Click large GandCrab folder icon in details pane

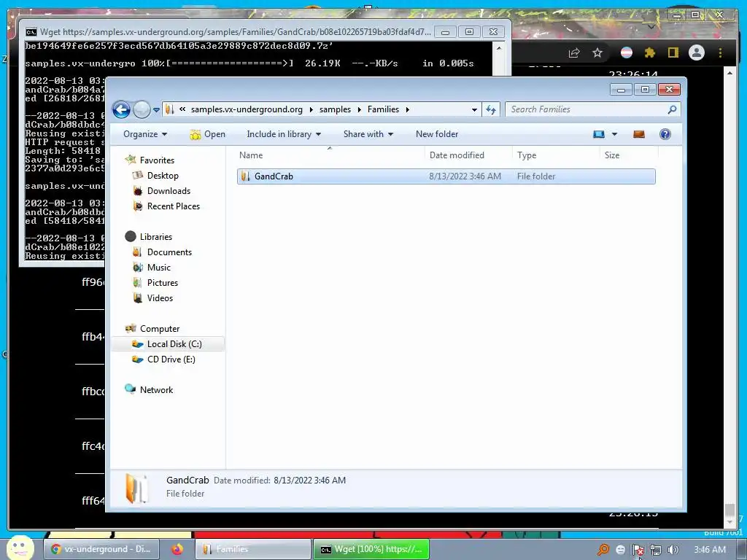136,488
